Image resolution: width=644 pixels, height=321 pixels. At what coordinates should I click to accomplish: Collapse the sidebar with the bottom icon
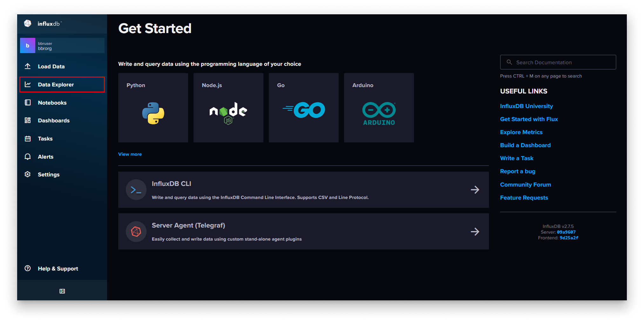62,291
